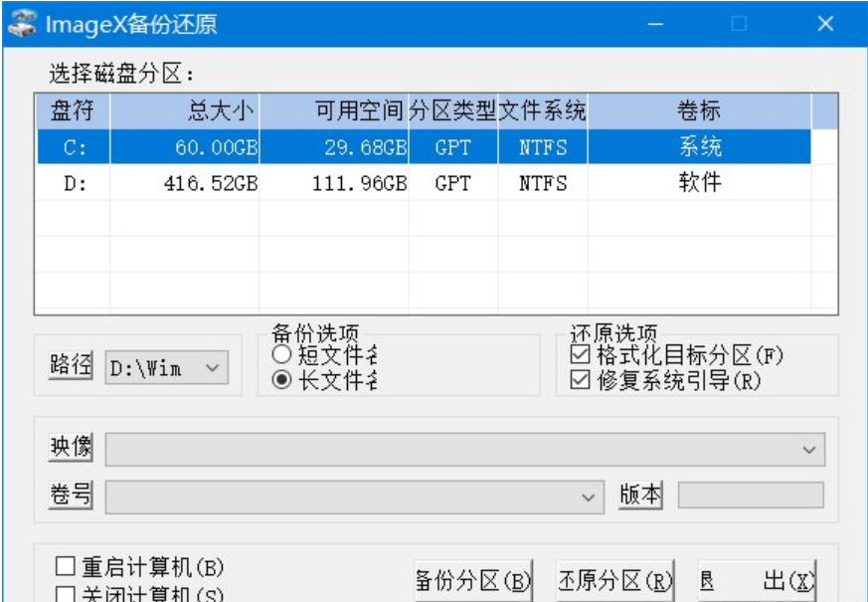Click the backup partition (B) button

[473, 581]
